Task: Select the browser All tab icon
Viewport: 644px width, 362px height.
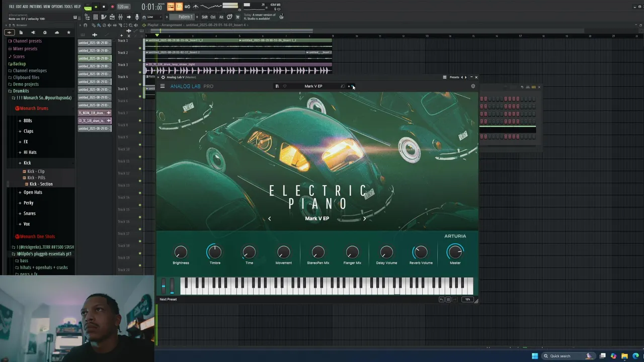Action: coord(9,33)
